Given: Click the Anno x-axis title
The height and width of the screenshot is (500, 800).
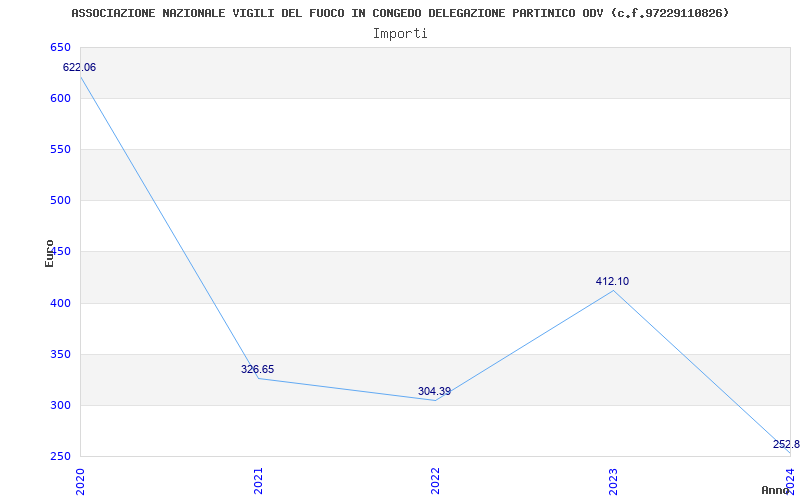Looking at the screenshot, I should pyautogui.click(x=776, y=490).
